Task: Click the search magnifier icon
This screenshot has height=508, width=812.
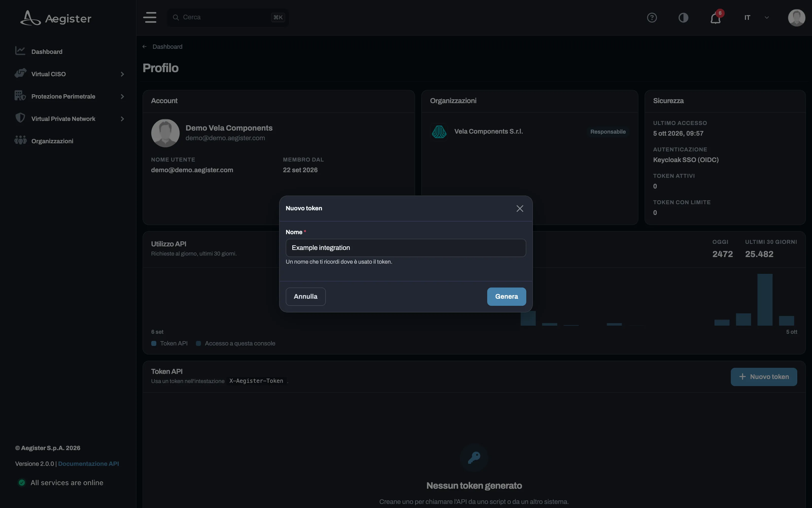Action: tap(176, 17)
